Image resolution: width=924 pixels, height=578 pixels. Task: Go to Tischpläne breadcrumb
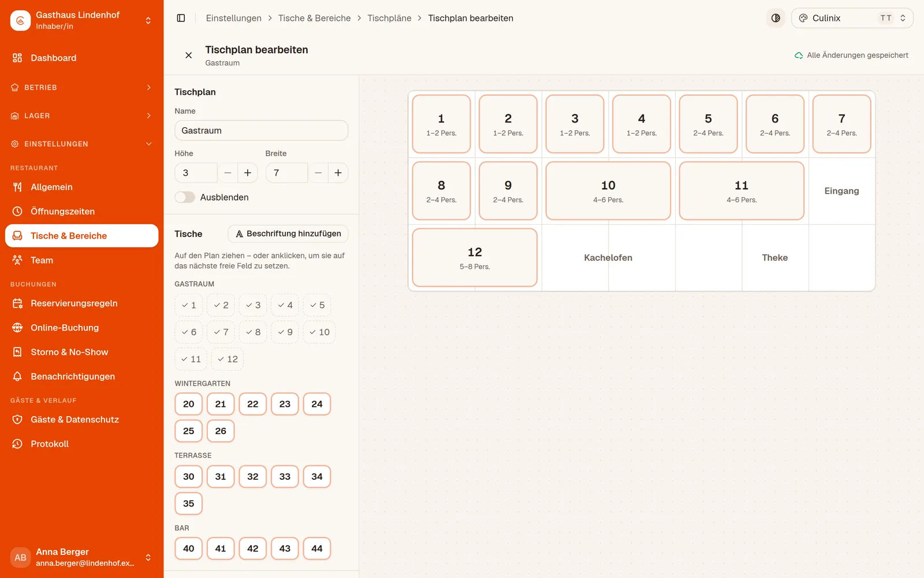pos(389,18)
